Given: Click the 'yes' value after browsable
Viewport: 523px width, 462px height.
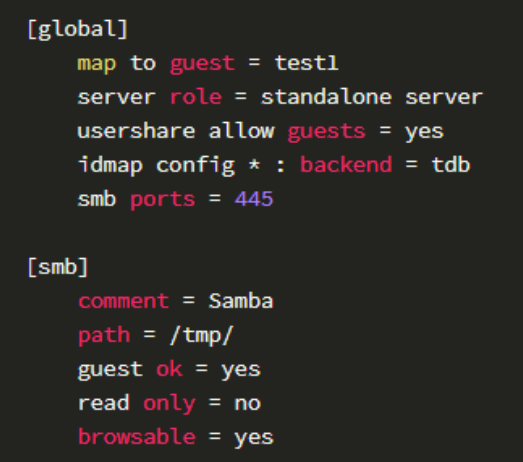Looking at the screenshot, I should click(254, 438).
